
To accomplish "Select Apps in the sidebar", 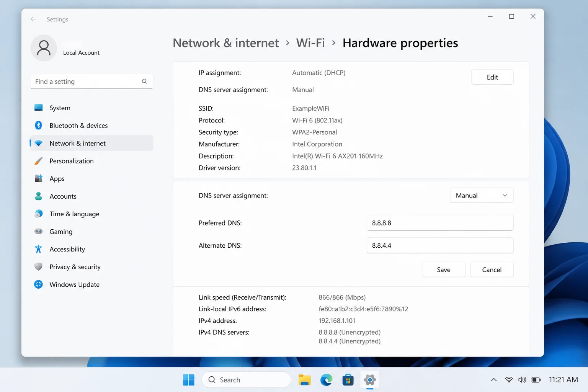I will (x=91, y=178).
